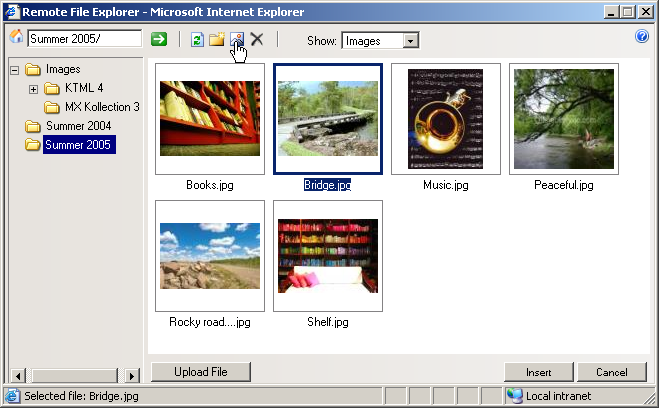This screenshot has width=659, height=408.
Task: Click the Shelf.jpg file name
Action: click(x=328, y=322)
